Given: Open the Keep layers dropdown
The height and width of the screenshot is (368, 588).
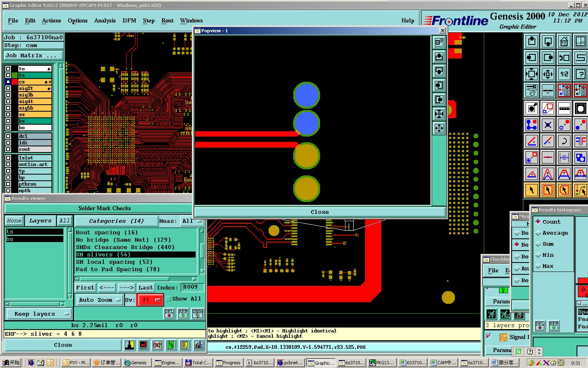Looking at the screenshot, I should (39, 314).
